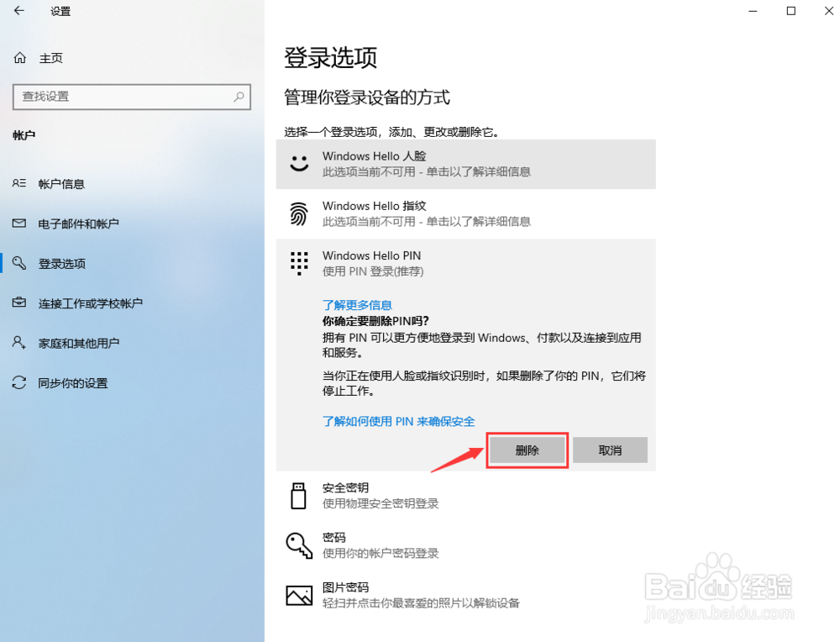Click the key icon next to 登录选项
The image size is (840, 642).
[19, 262]
